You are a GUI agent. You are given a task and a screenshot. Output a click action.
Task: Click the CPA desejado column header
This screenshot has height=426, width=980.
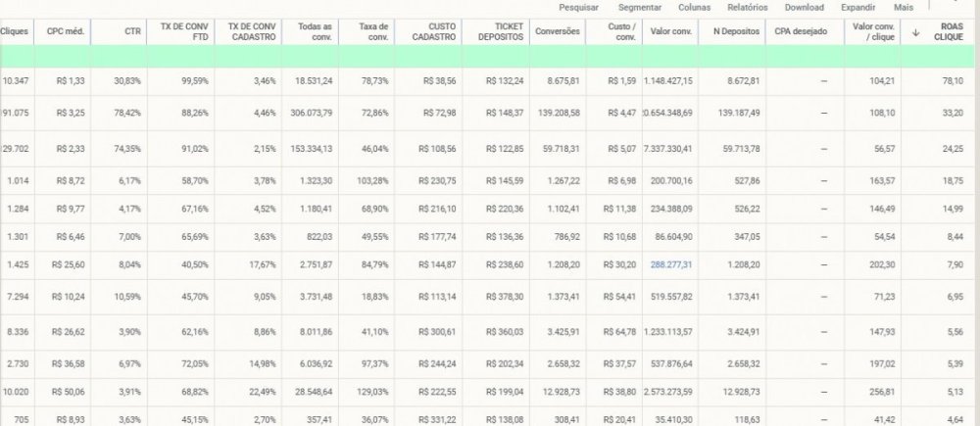pos(800,31)
